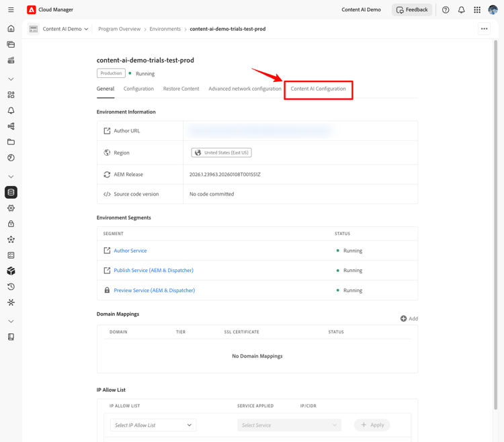Open the Content AI Configuration tab
The width and height of the screenshot is (504, 442).
tap(319, 89)
